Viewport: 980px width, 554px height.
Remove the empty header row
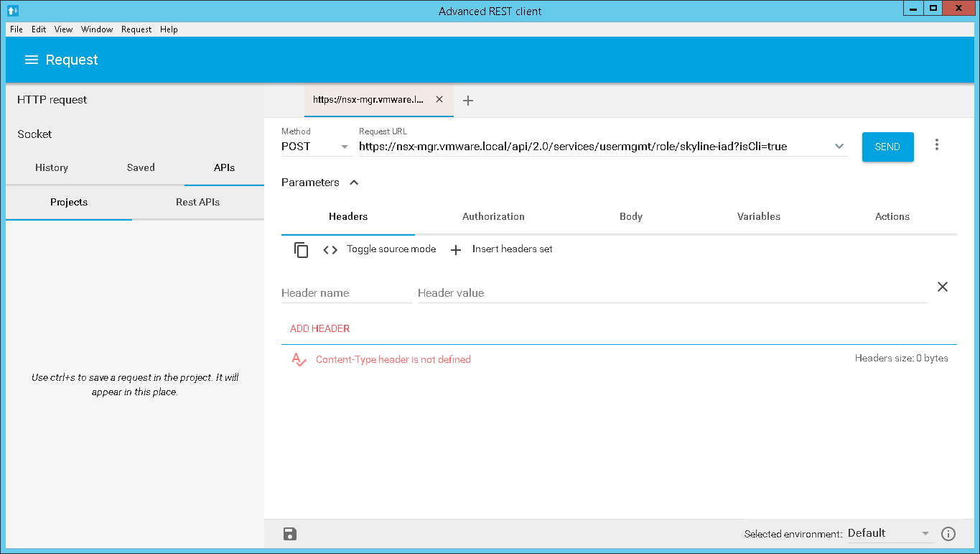[x=943, y=287]
